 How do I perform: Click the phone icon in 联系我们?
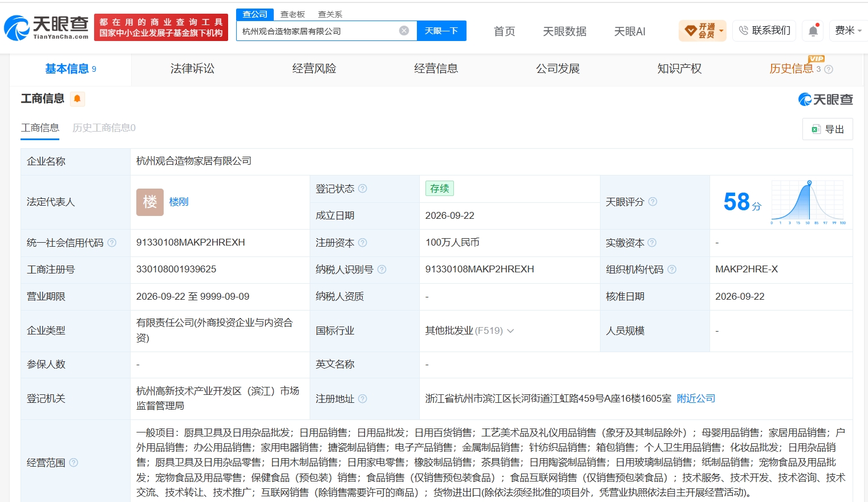click(x=743, y=31)
